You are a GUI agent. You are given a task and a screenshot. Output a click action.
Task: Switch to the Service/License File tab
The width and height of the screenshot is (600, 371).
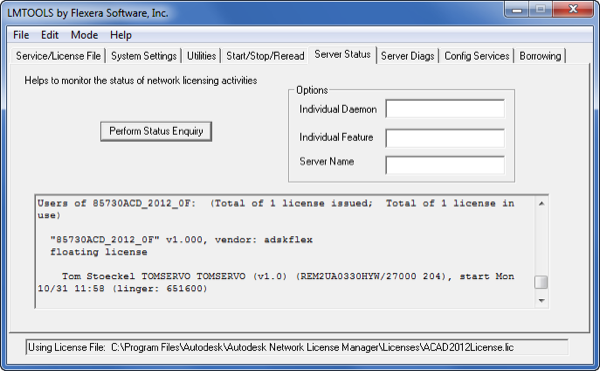coord(58,56)
